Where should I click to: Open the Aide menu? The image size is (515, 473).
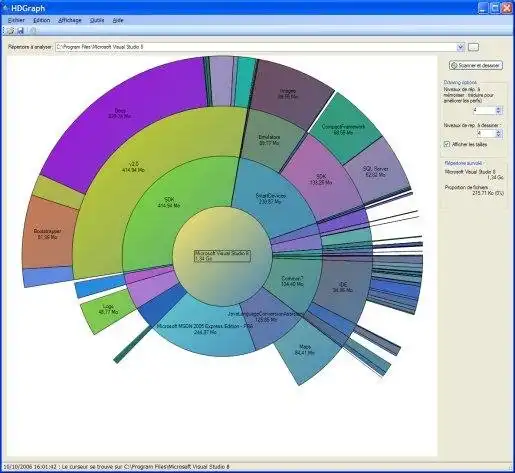pos(118,20)
